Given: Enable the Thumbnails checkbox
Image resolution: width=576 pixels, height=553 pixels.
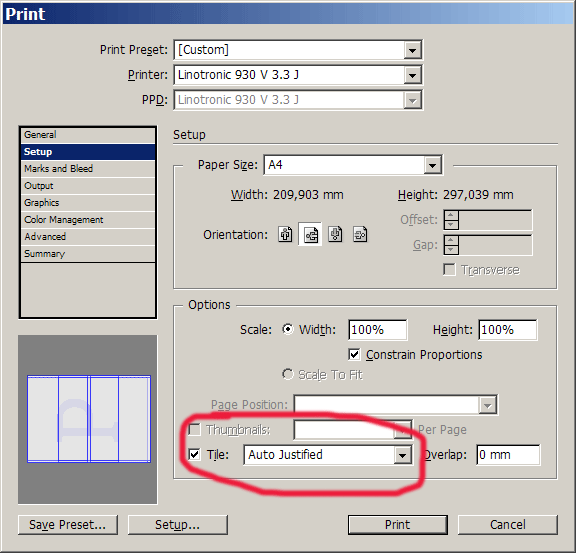Looking at the screenshot, I should pyautogui.click(x=194, y=430).
